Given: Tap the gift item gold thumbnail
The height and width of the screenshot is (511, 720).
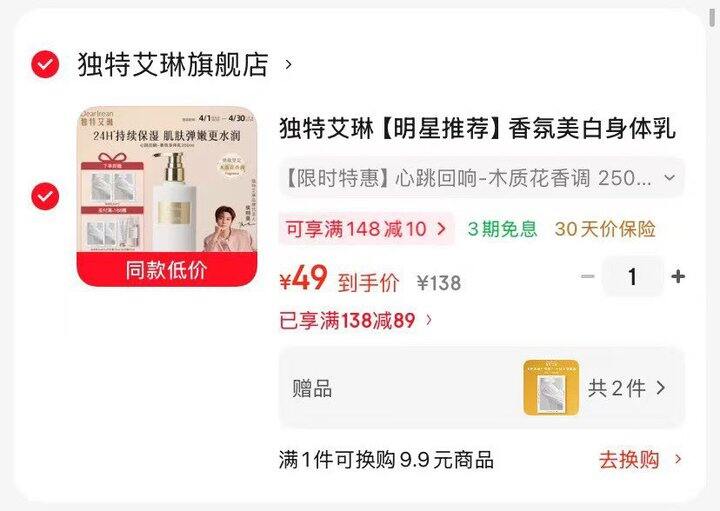Looking at the screenshot, I should pyautogui.click(x=551, y=387).
